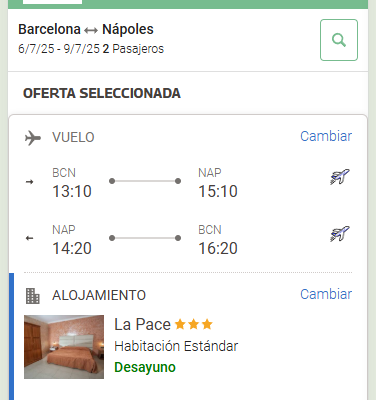
Task: Click the three-star hotel rating
Action: [x=194, y=324]
